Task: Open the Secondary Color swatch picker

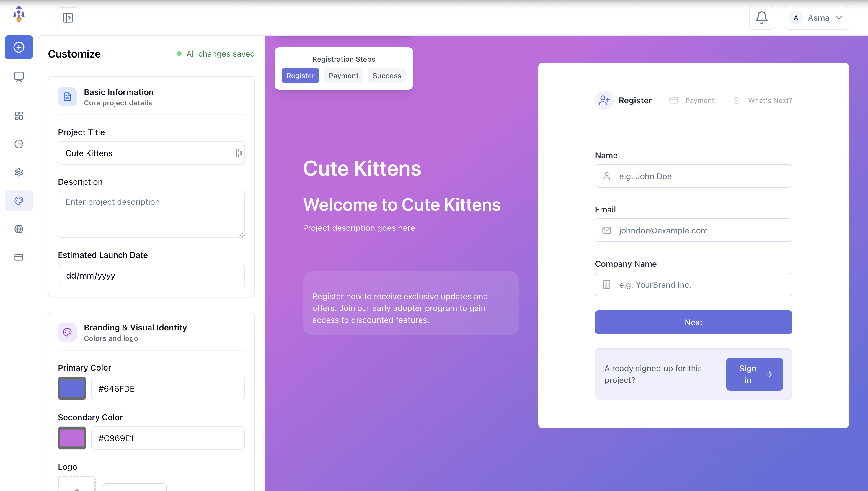Action: [72, 438]
